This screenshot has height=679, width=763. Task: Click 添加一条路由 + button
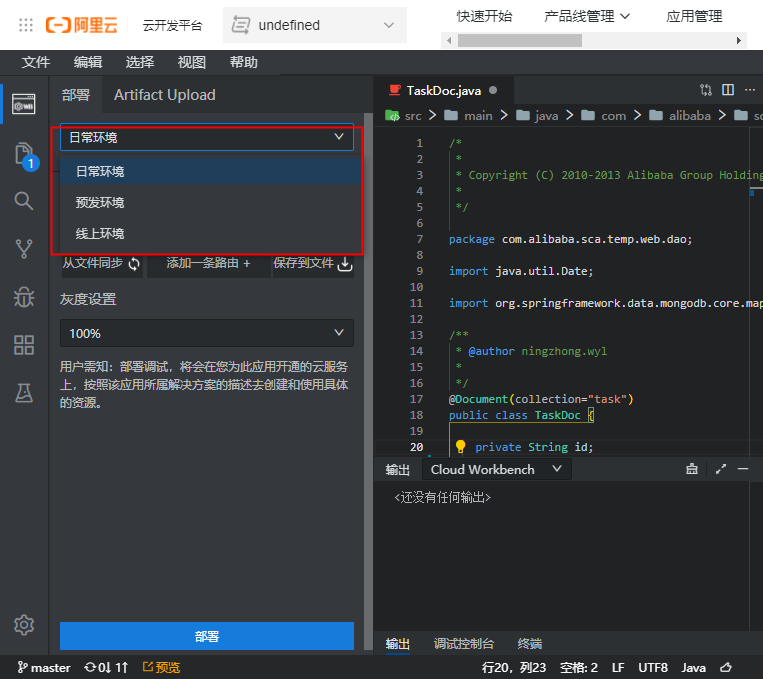(208, 263)
